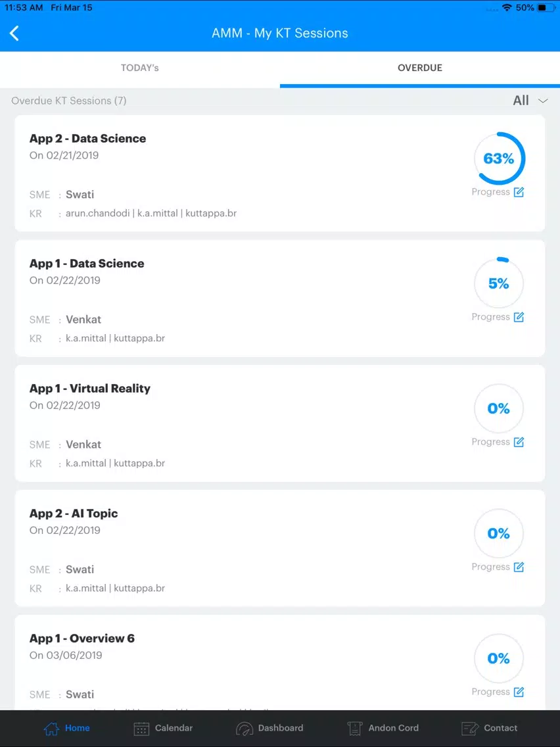Open the Dashboard gauge icon
Viewport: 560px width, 747px height.
click(x=245, y=729)
